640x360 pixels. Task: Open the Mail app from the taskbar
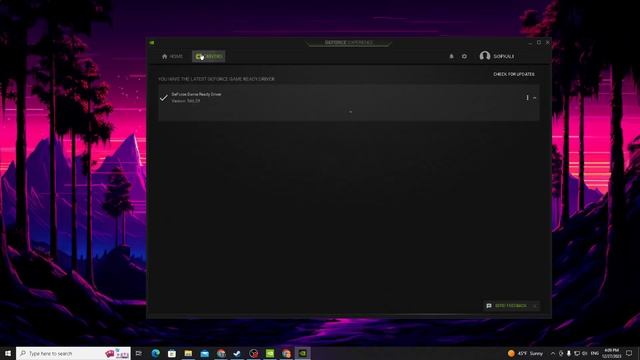pyautogui.click(x=204, y=353)
